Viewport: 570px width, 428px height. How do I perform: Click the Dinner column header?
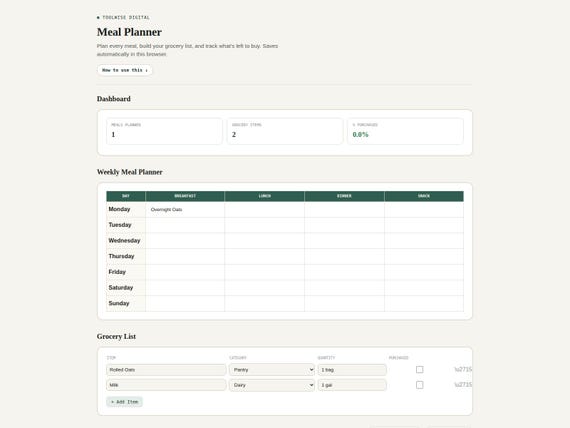tap(344, 196)
